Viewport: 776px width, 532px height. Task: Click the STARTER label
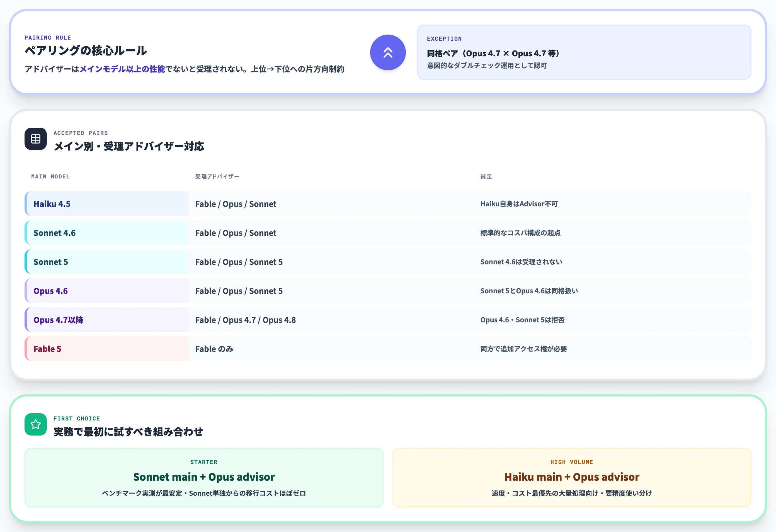[x=204, y=462]
